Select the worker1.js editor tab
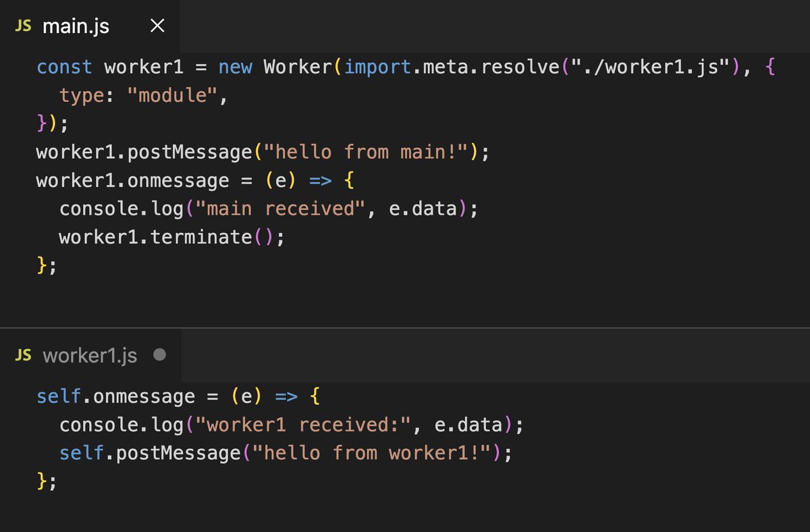The height and width of the screenshot is (532, 810). coord(90,355)
